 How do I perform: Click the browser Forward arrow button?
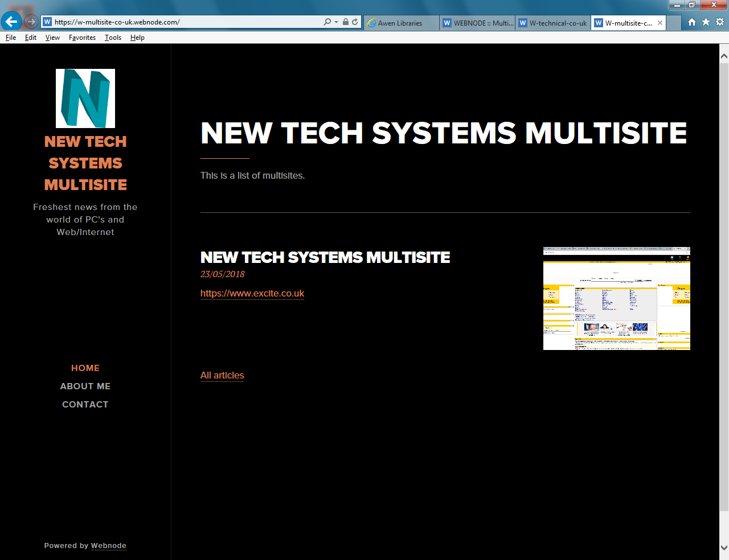tap(31, 22)
